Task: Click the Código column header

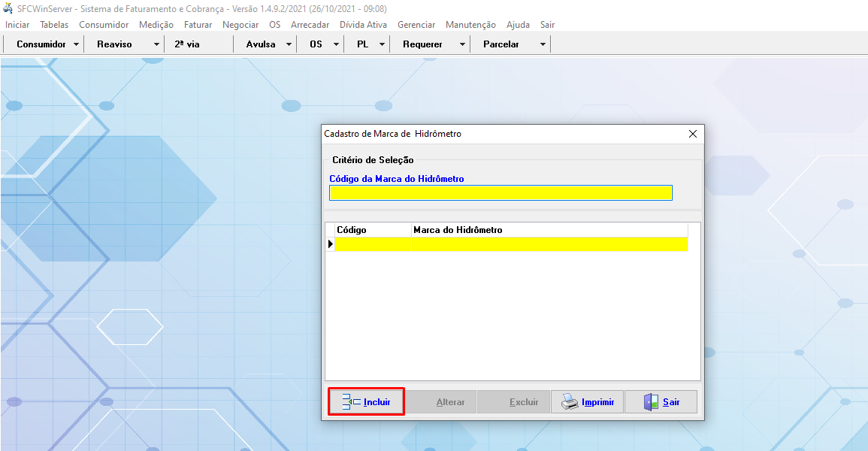Action: click(x=373, y=230)
